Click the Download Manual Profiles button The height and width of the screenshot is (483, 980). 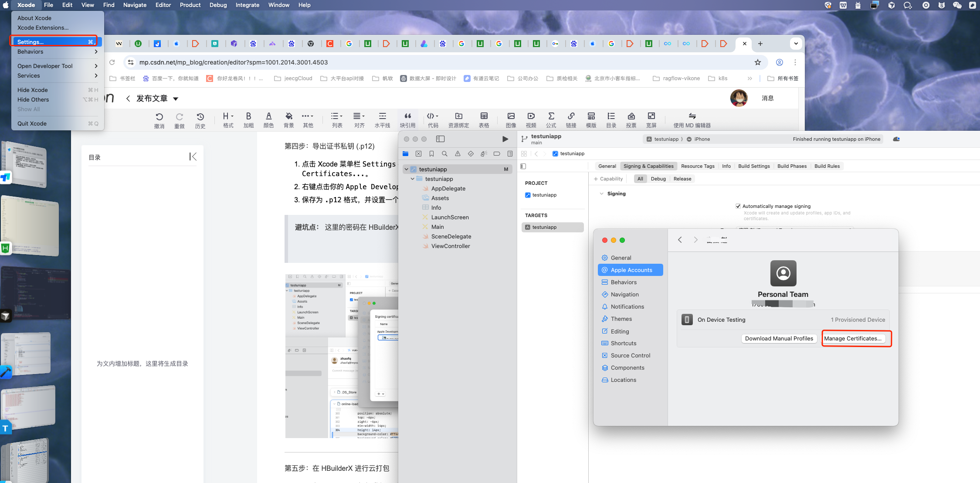click(x=779, y=338)
